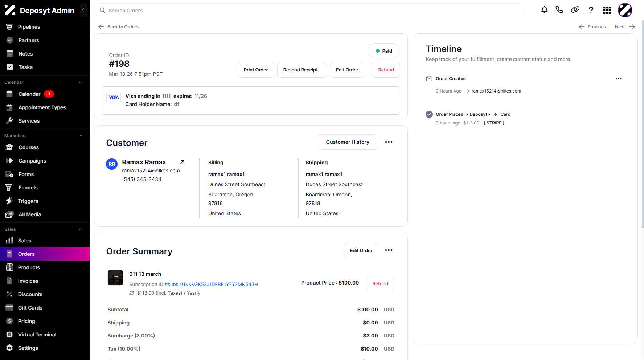
Task: Open subscription ID link #subs_01KKKGK53J1DEBR1Y7Y7MN543H
Action: (x=211, y=284)
